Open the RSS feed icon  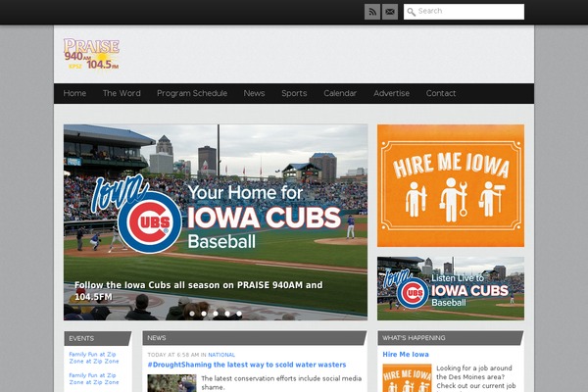click(x=372, y=12)
